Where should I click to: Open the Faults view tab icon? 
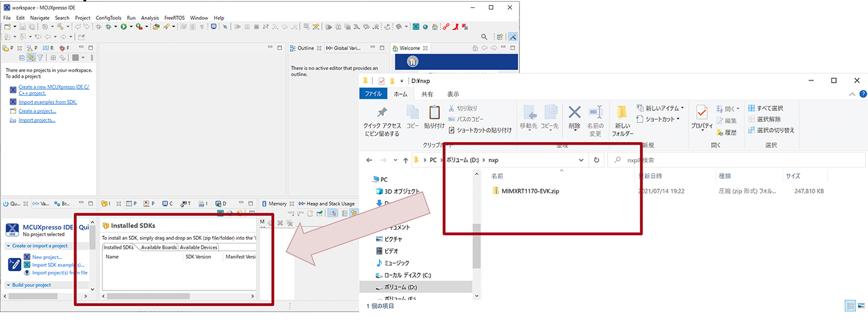click(62, 48)
